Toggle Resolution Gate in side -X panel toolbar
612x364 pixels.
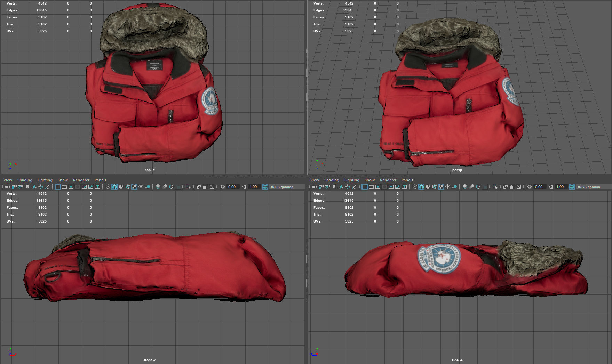click(378, 187)
